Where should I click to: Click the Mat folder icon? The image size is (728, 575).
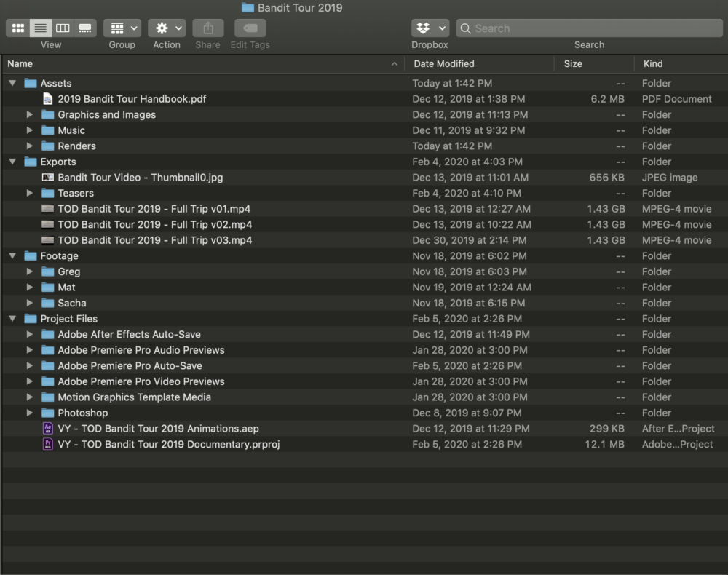click(x=47, y=287)
